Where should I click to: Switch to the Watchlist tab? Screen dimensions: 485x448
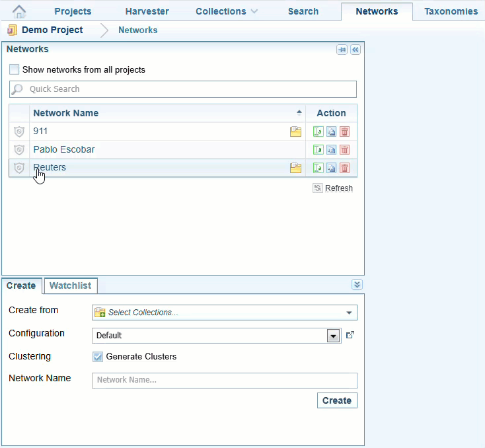tap(71, 285)
